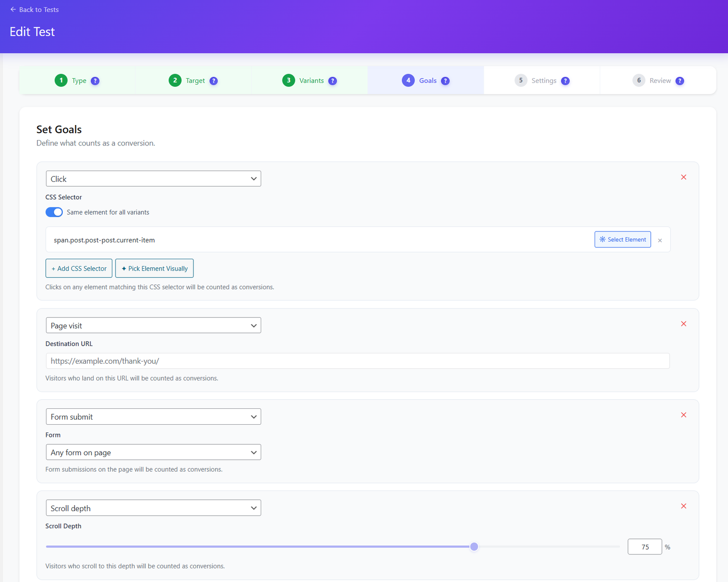This screenshot has height=582, width=728.
Task: Select the Goals step tab
Action: coord(426,80)
